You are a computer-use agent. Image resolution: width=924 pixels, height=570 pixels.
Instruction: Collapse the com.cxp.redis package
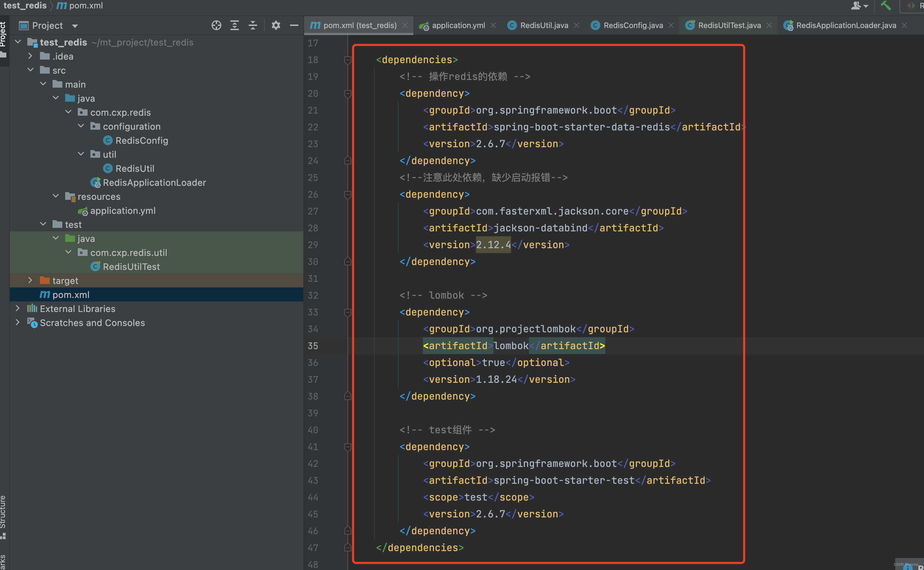pos(68,112)
